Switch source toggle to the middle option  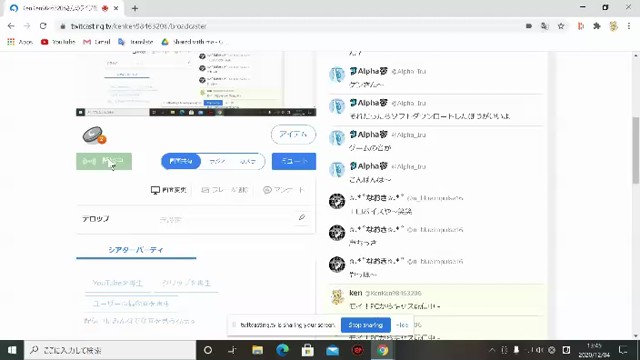(217, 161)
